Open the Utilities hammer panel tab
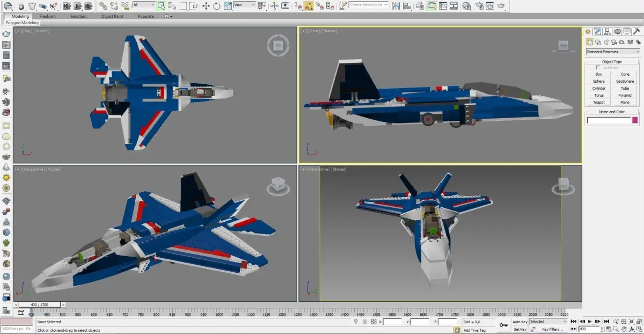Screen dimensions: 644x334 637,32
